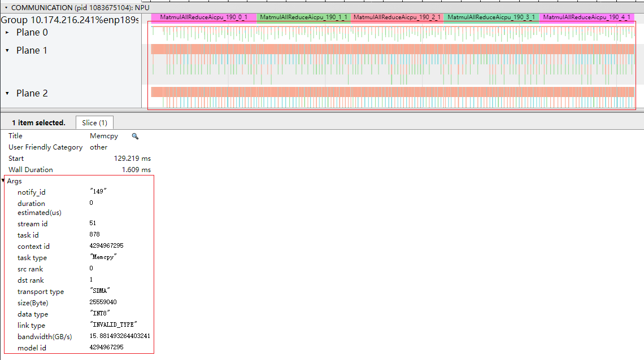
Task: Click the Plane 1 track label
Action: point(32,50)
